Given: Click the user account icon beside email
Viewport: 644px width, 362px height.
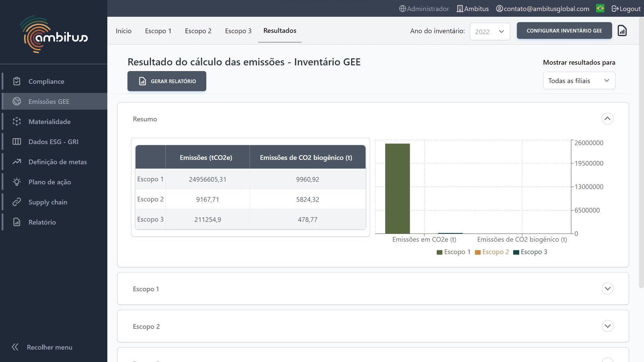Looking at the screenshot, I should pyautogui.click(x=499, y=9).
